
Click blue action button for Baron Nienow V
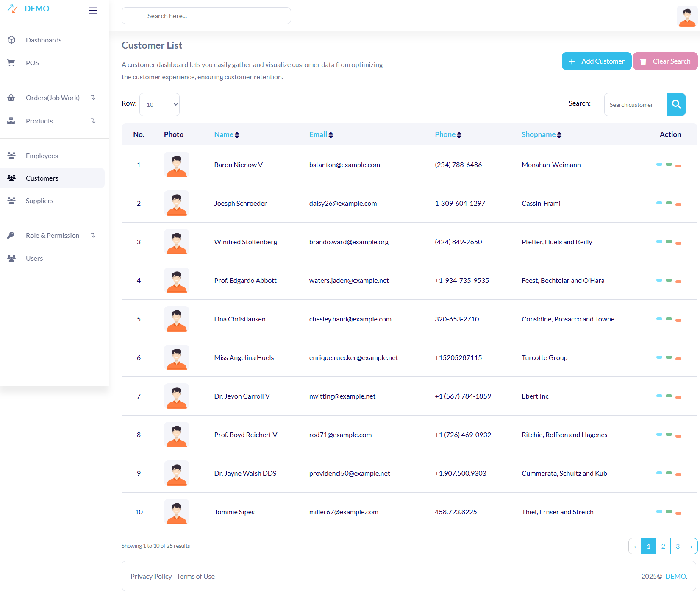point(659,165)
